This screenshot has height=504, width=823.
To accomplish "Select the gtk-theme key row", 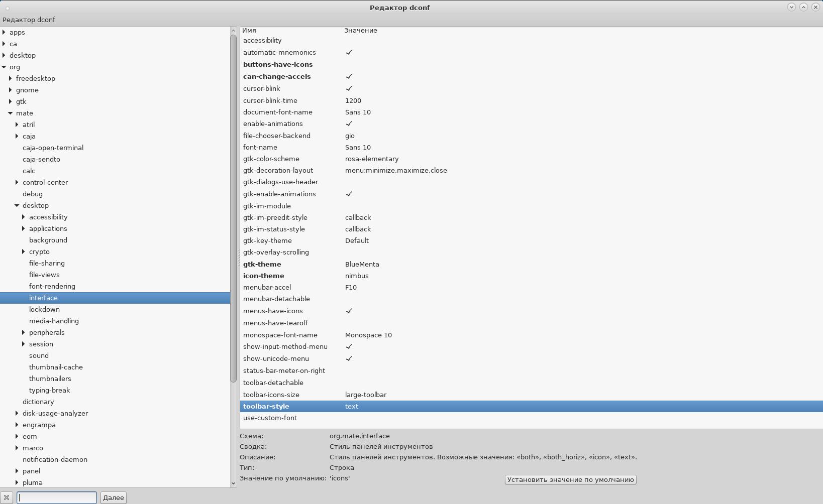I will (262, 264).
